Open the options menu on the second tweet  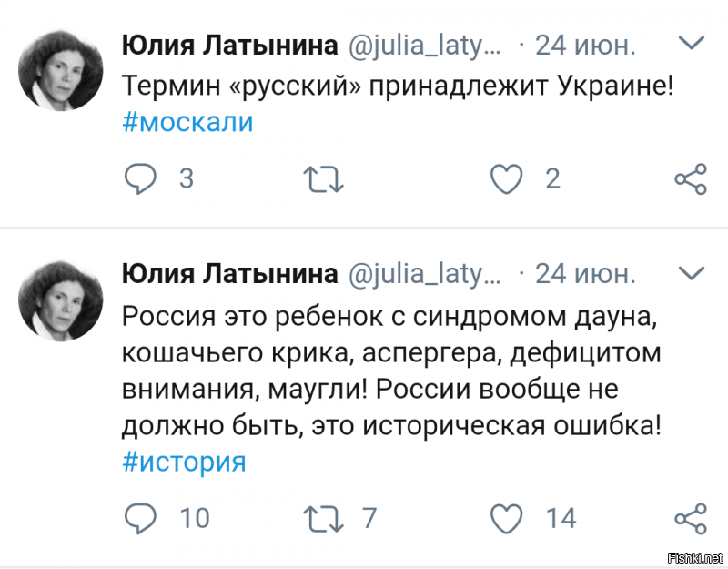[692, 272]
